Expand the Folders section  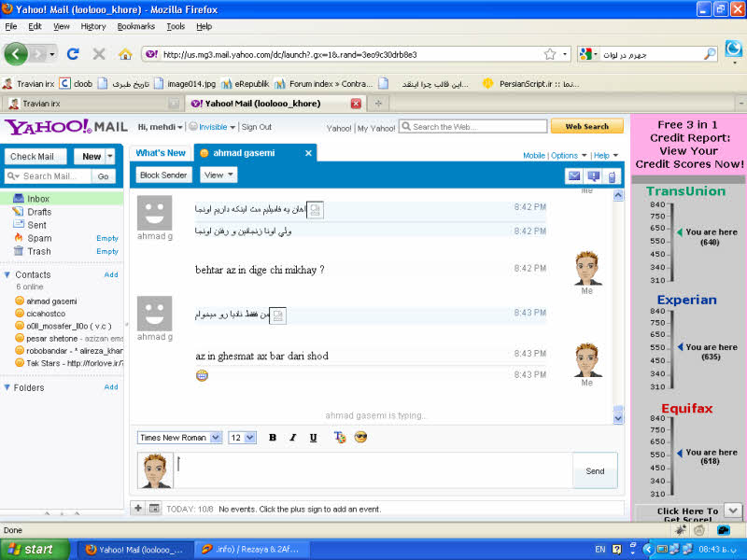pos(7,387)
